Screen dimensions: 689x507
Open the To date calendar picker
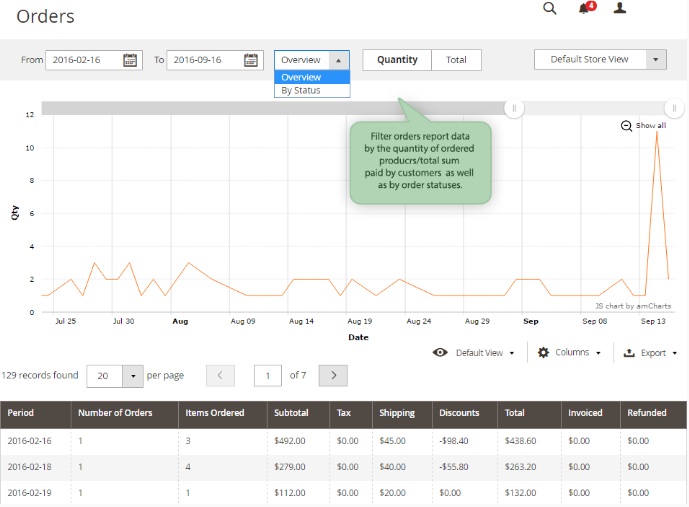(252, 60)
